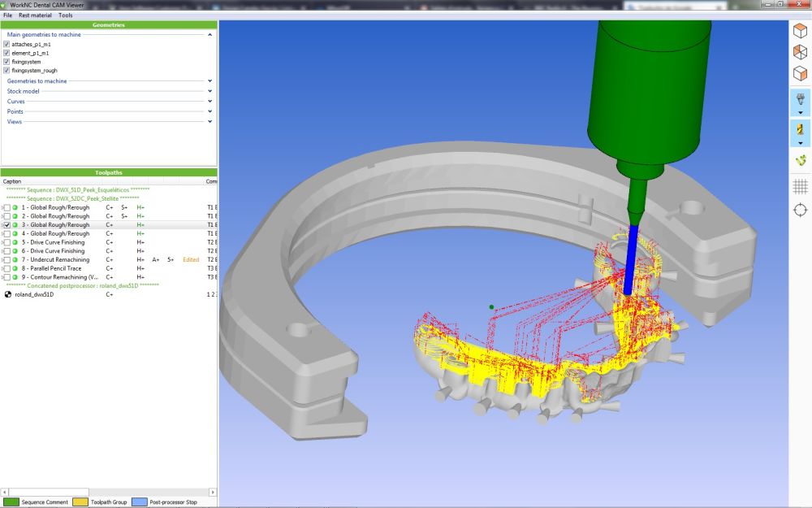Click the Sequence DWX_52DC_Peek_Stellite comment line
The image size is (812, 508).
[72, 198]
